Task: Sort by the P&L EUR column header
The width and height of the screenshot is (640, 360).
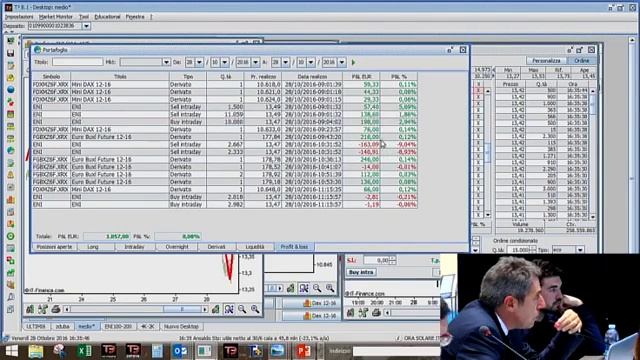Action: (x=361, y=76)
